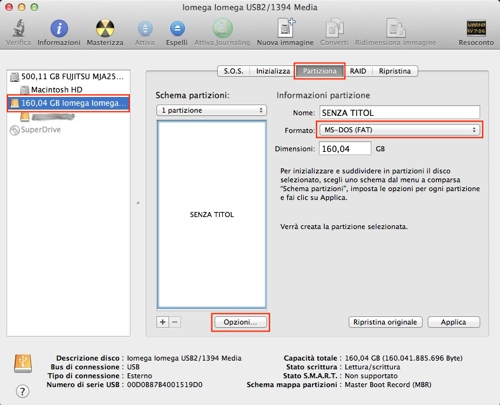
Task: Click the Applica button
Action: [454, 322]
